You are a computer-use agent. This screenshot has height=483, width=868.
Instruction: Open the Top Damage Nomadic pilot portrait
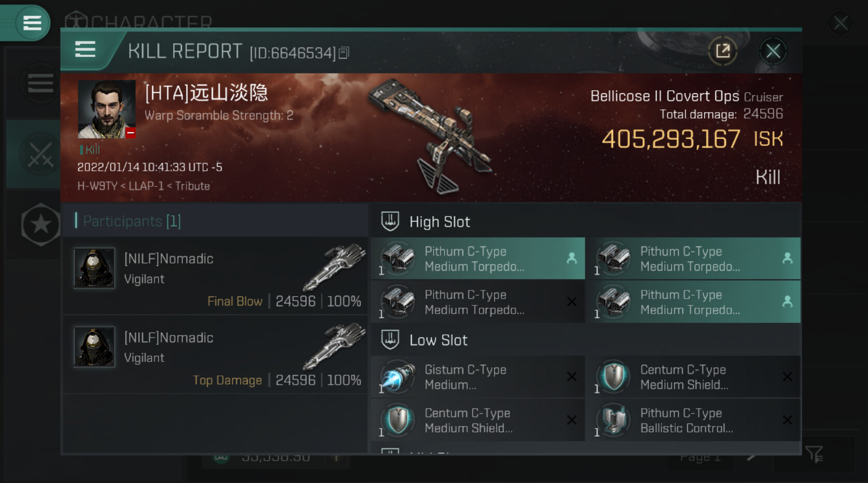[x=94, y=346]
